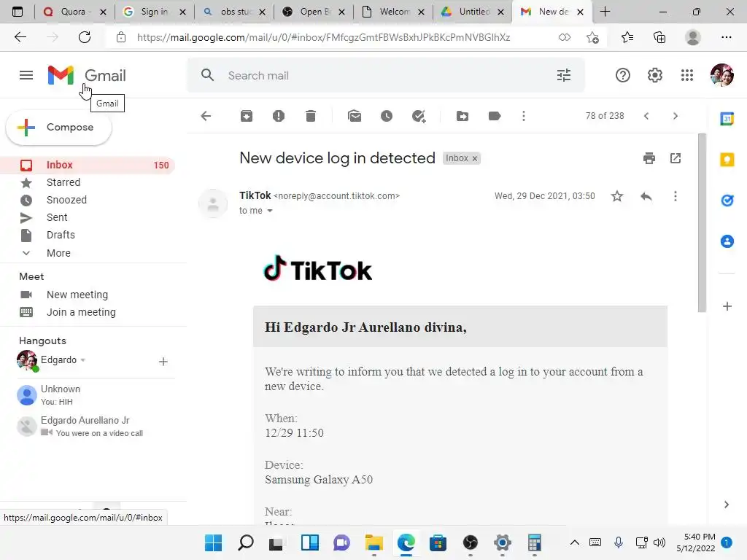Open message More options three dots

675,196
